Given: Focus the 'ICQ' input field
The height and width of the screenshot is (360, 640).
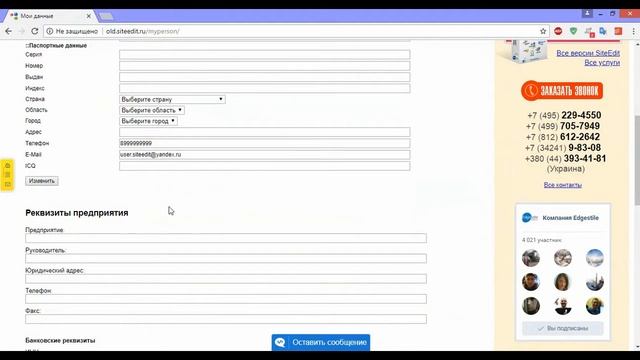Looking at the screenshot, I should click(264, 166).
